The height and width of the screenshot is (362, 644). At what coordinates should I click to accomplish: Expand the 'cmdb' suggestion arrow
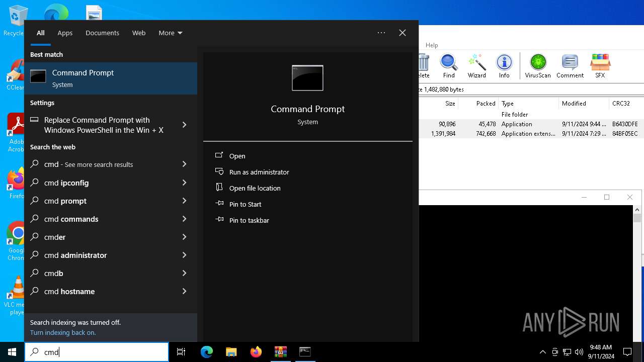click(184, 273)
